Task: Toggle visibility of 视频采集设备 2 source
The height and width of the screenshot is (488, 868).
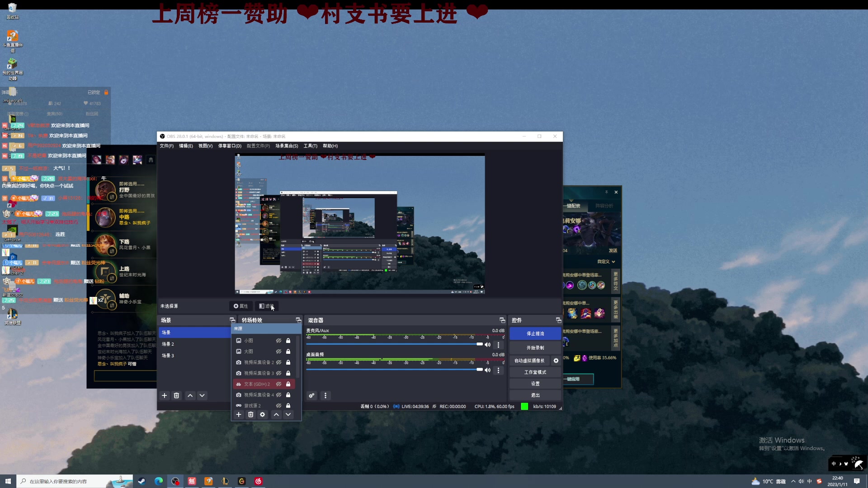Action: tap(279, 362)
